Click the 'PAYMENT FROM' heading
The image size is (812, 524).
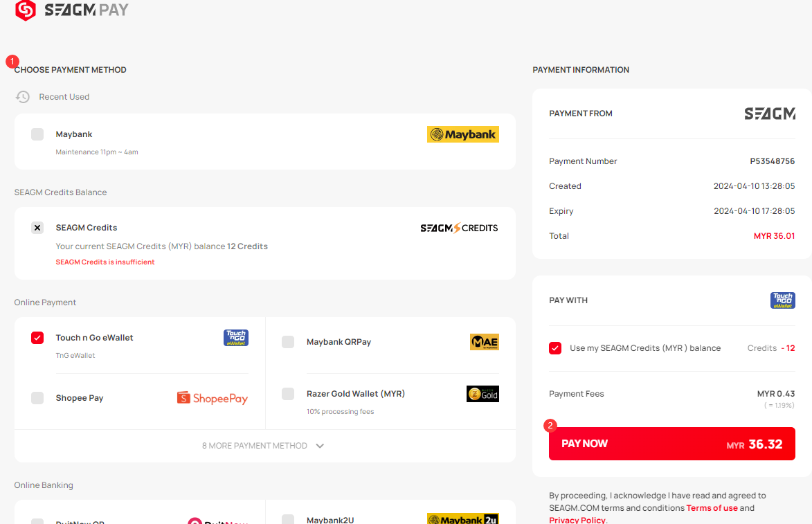click(x=581, y=114)
